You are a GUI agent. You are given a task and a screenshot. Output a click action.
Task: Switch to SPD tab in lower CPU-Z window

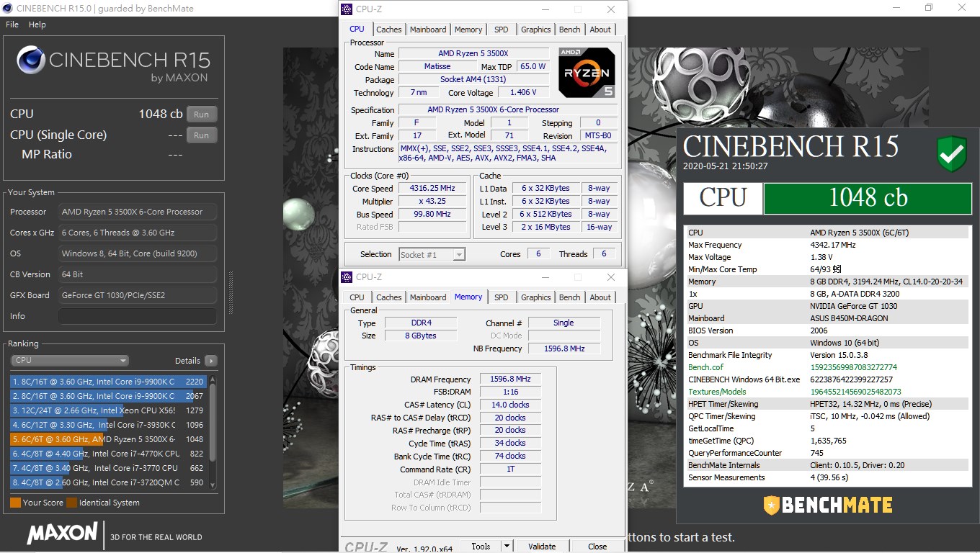(502, 297)
